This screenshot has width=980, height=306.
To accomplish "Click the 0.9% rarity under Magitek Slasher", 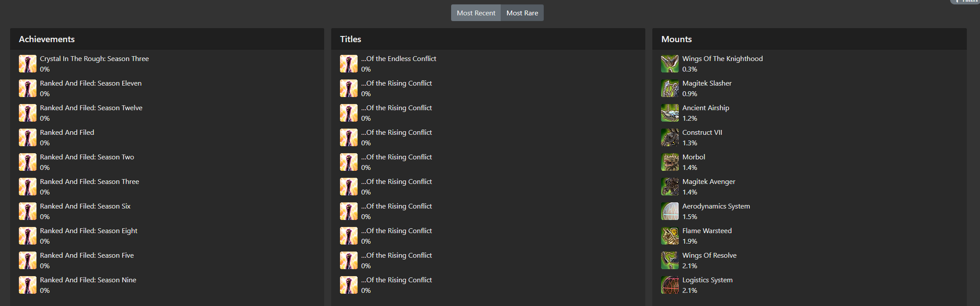I will [x=690, y=94].
